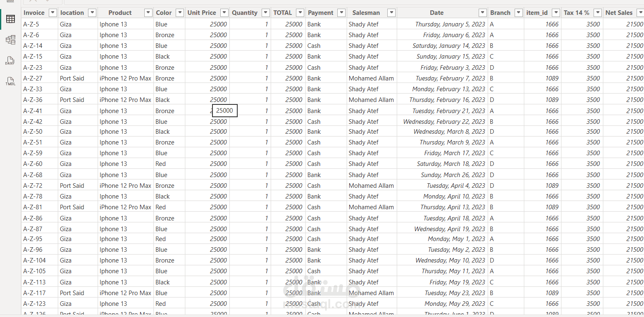Open the Invoice column filter dropdown
Image resolution: width=644 pixels, height=317 pixels.
point(52,13)
